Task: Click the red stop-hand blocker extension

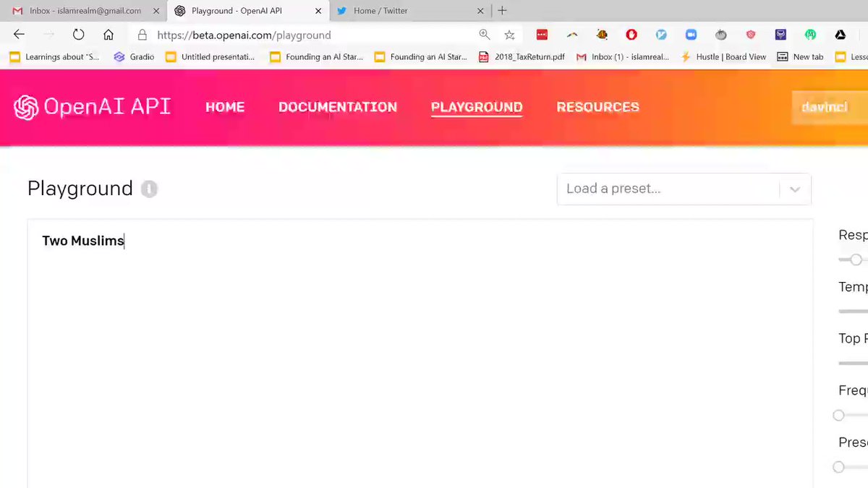Action: click(x=631, y=35)
